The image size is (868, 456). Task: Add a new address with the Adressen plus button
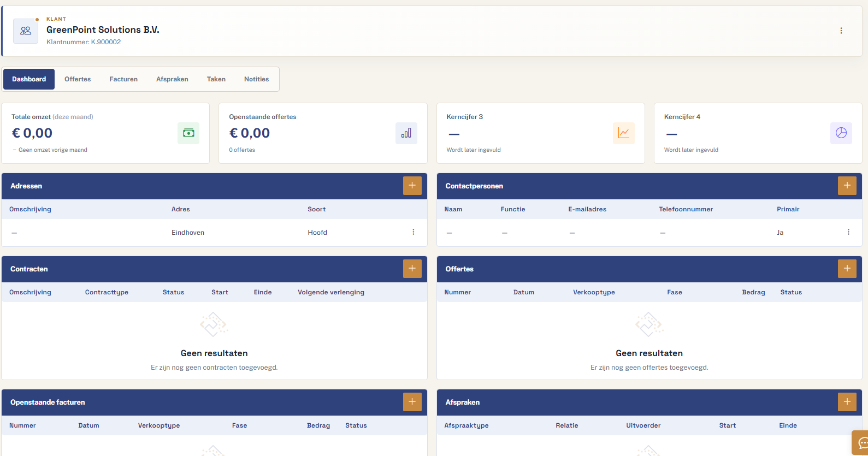pyautogui.click(x=412, y=186)
